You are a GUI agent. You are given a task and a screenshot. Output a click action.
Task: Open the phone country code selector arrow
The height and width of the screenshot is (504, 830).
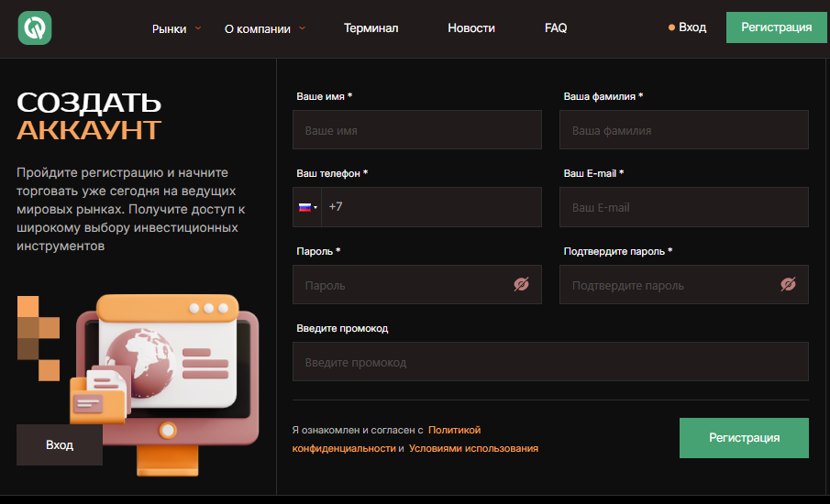pos(315,207)
